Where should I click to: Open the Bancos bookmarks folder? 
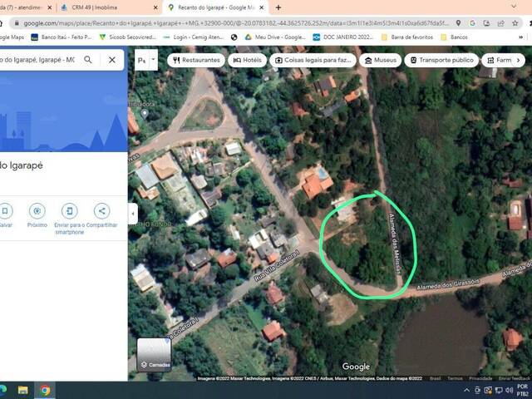(455, 37)
